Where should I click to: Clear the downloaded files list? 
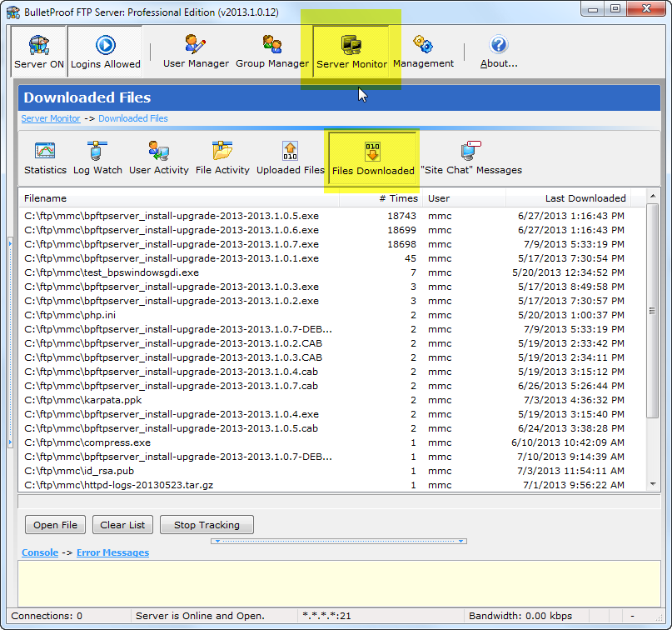coord(122,525)
